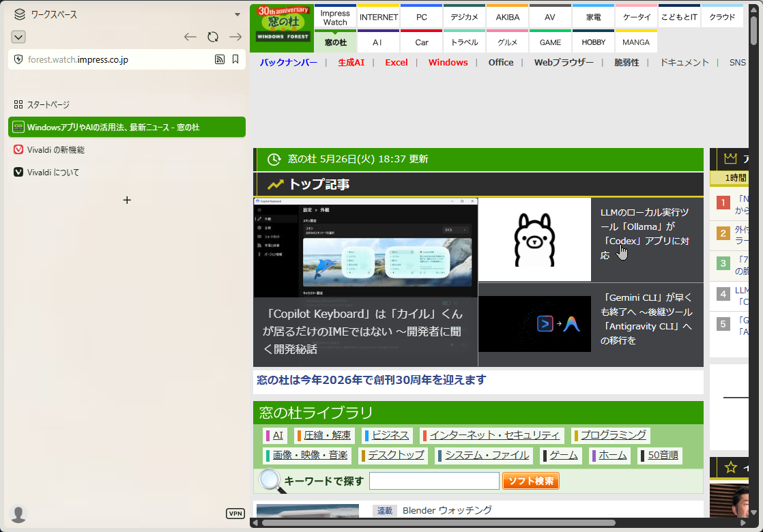This screenshot has width=763, height=532.
Task: Open the Antigravity CLI logo thumbnail
Action: [535, 324]
